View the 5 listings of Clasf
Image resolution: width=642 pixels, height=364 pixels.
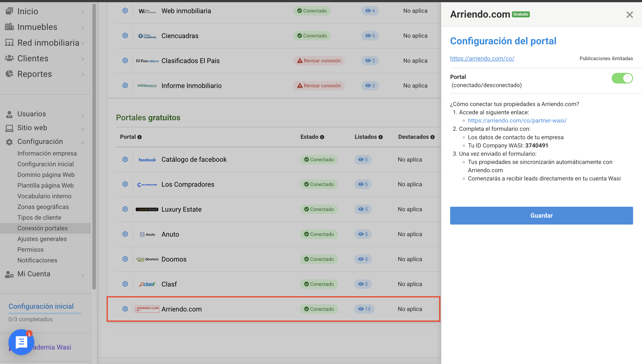point(363,284)
